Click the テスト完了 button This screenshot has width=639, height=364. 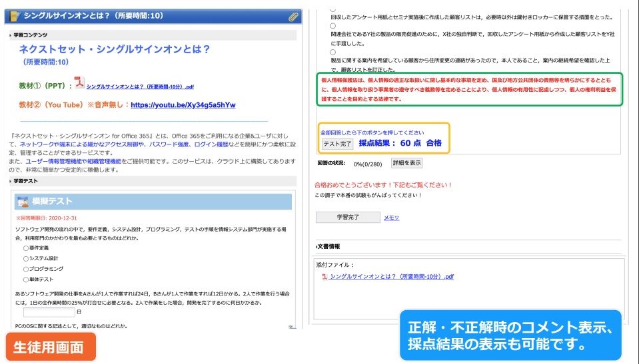point(337,144)
